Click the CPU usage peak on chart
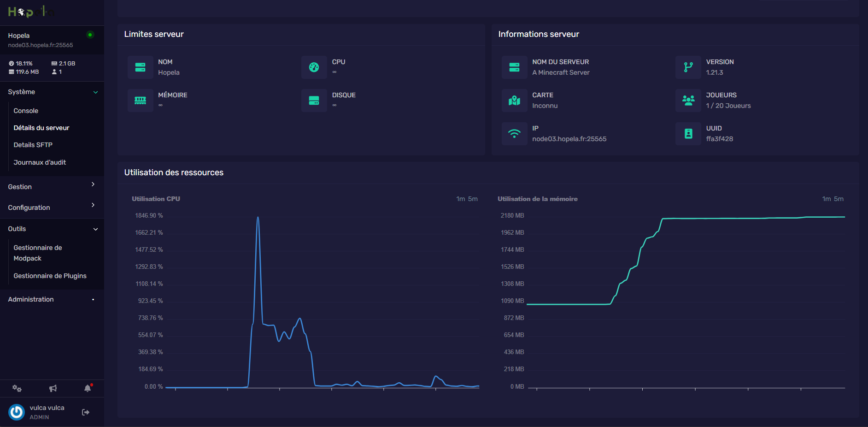 coord(258,218)
